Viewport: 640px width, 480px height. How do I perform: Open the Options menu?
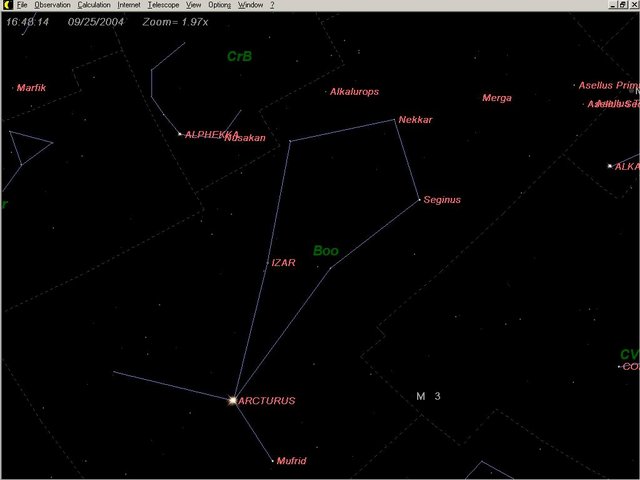coord(219,5)
